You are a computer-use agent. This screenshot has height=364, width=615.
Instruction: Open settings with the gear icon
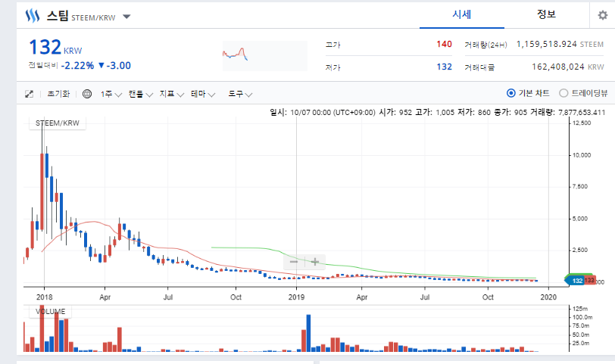(602, 15)
